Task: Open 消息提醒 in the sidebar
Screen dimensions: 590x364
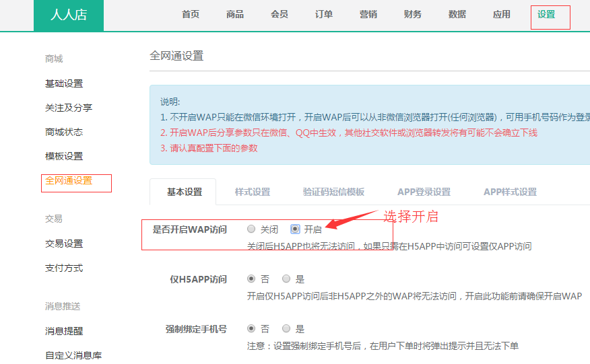Action: (64, 331)
